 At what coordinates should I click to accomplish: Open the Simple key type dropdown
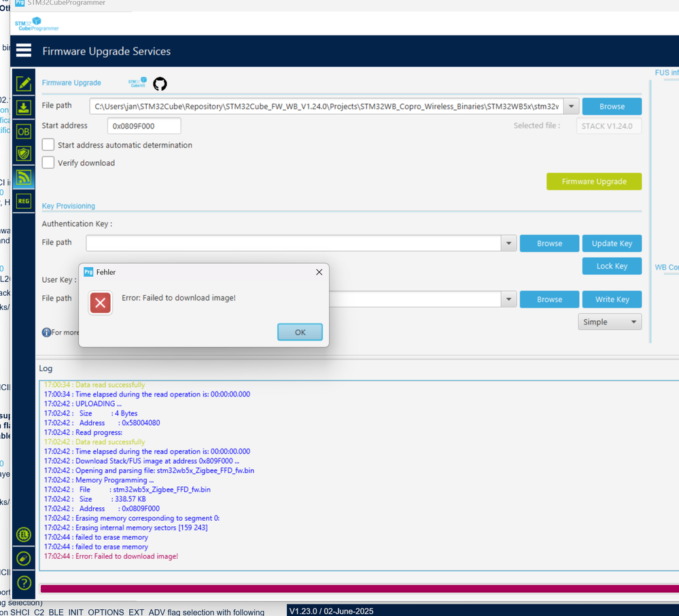(610, 322)
